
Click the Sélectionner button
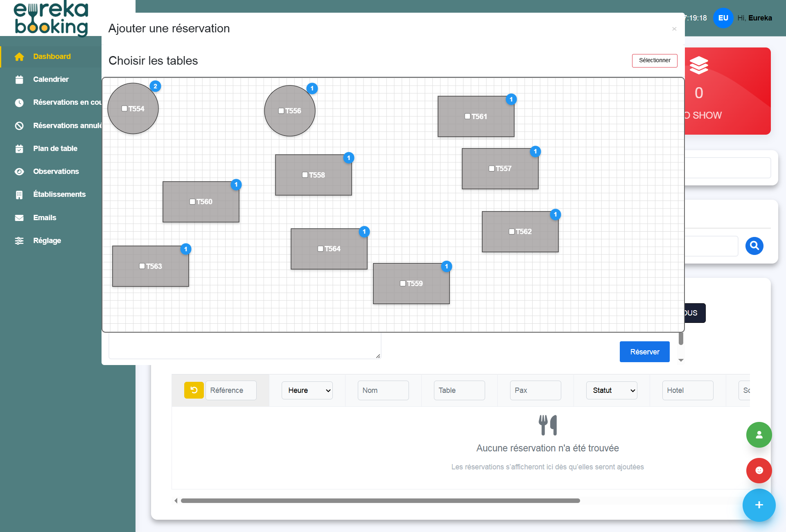[x=654, y=61]
